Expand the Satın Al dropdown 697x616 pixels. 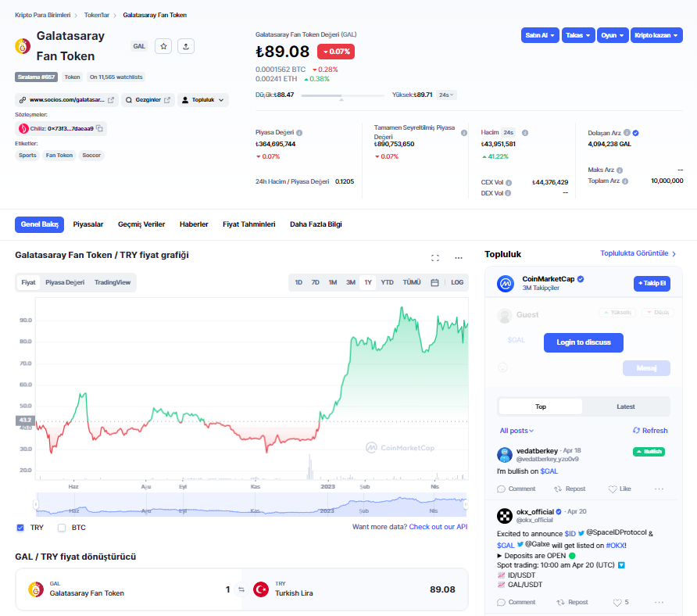coord(540,35)
